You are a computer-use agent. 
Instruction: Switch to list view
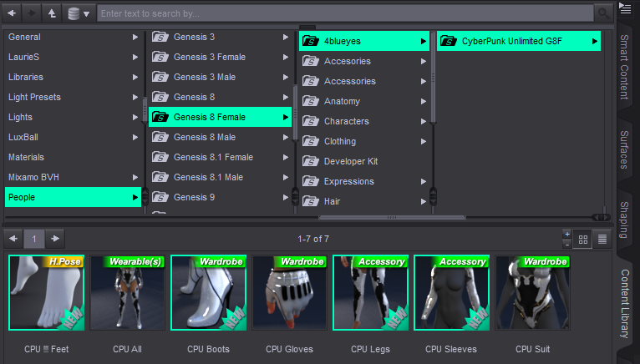point(602,239)
